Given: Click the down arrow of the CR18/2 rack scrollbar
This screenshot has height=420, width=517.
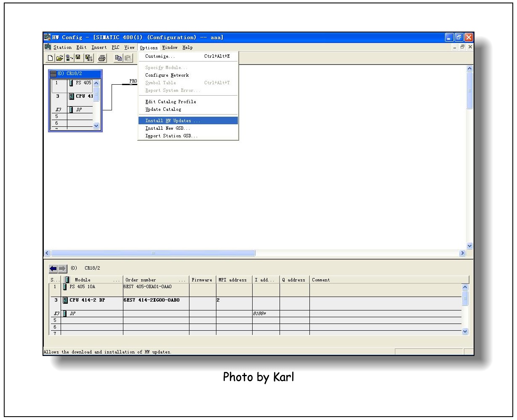Looking at the screenshot, I should pyautogui.click(x=96, y=125).
